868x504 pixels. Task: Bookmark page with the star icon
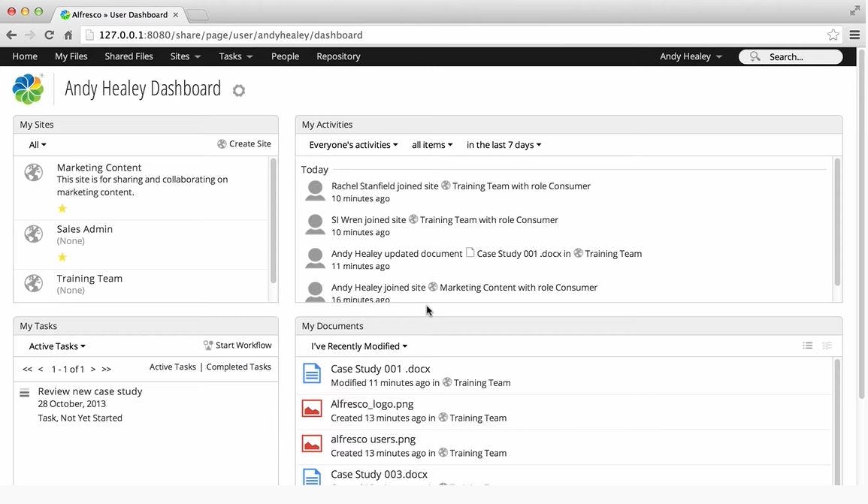coord(833,35)
